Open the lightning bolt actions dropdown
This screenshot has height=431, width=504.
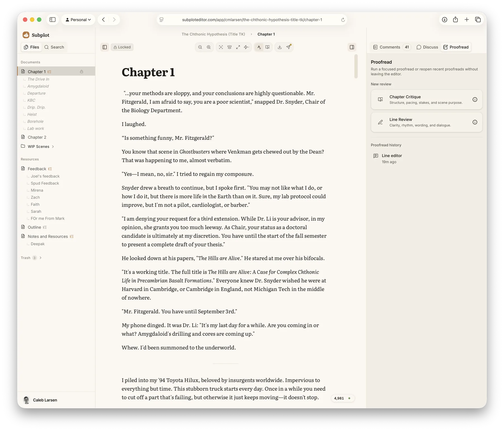(246, 47)
